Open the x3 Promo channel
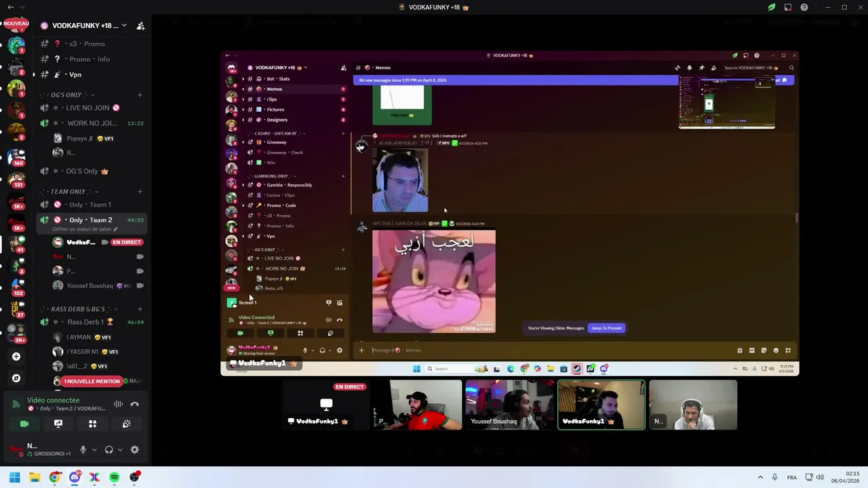868x488 pixels. 92,44
